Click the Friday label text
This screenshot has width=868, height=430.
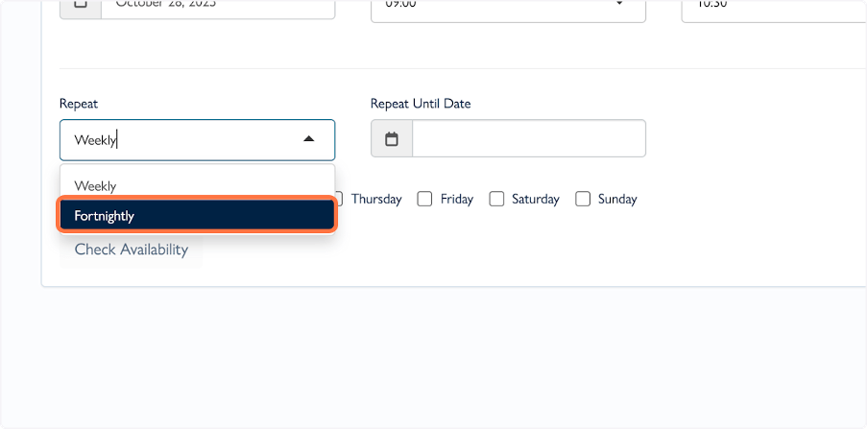[457, 200]
